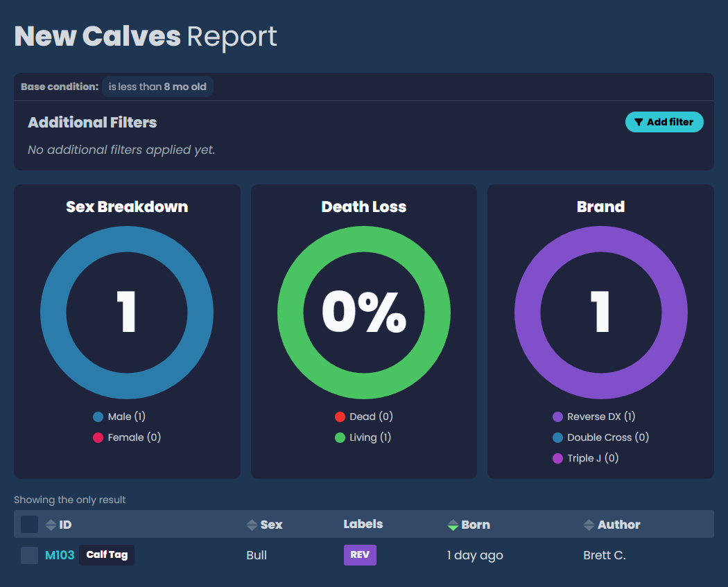728x587 pixels.
Task: Toggle the select-all checkbox in table header
Action: 29,525
